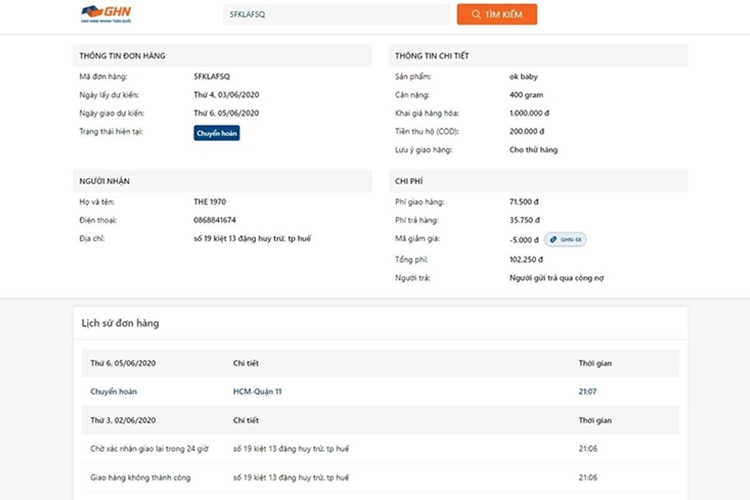Select the recipient name THE 1970
This screenshot has width=750, height=500.
(x=210, y=202)
